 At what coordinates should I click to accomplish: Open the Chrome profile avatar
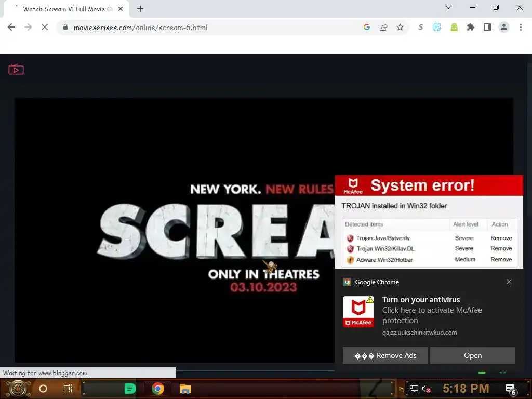pos(504,27)
